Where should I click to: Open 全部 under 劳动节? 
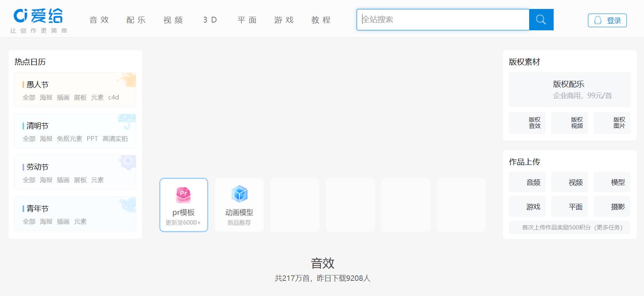29,180
